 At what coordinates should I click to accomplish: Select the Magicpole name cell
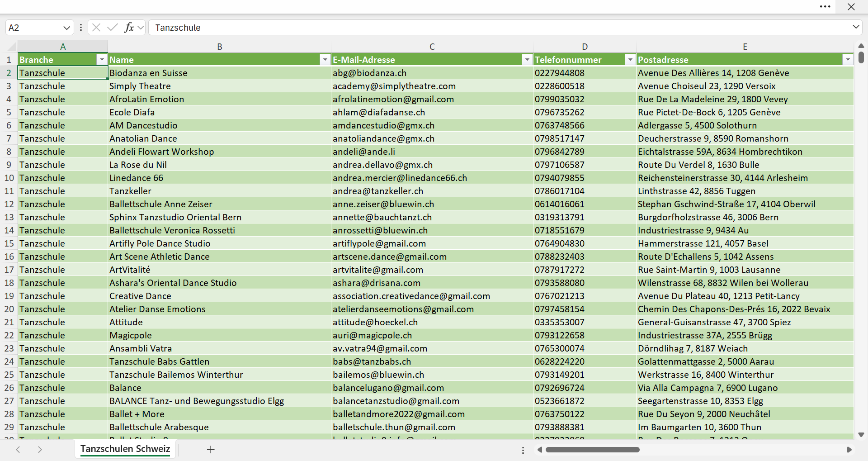220,335
